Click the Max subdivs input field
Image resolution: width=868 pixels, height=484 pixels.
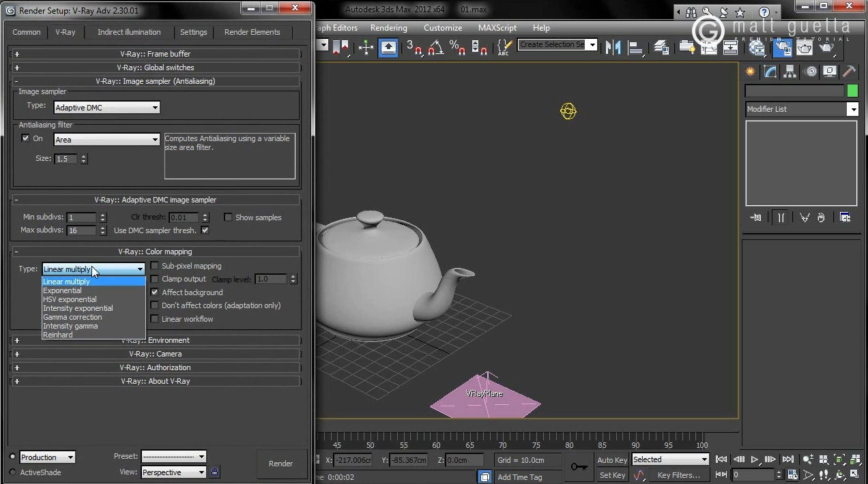coord(82,230)
